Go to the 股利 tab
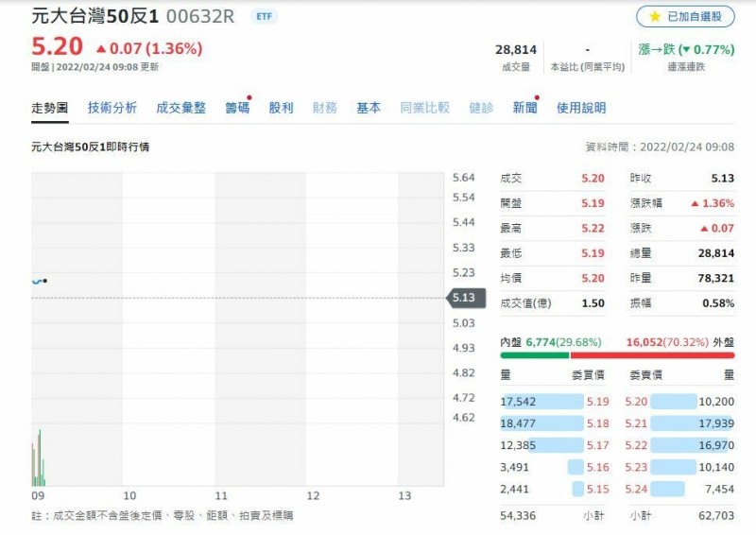 tap(281, 108)
